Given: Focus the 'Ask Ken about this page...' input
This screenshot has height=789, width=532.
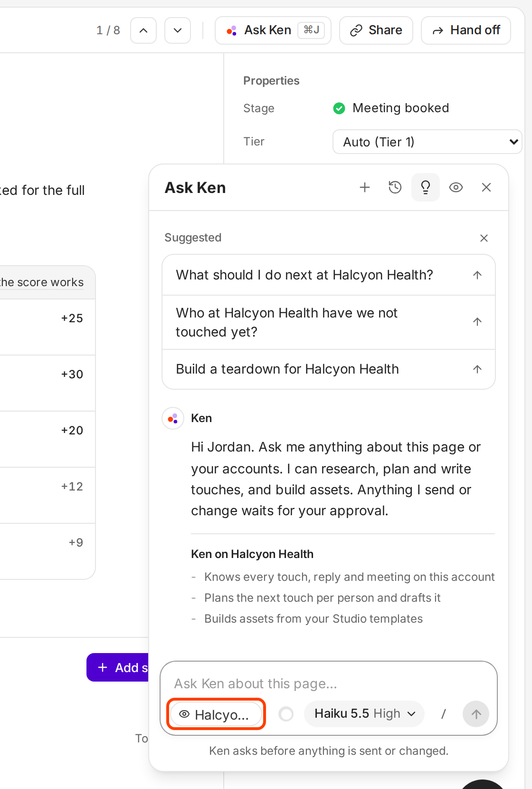Looking at the screenshot, I should (x=329, y=683).
